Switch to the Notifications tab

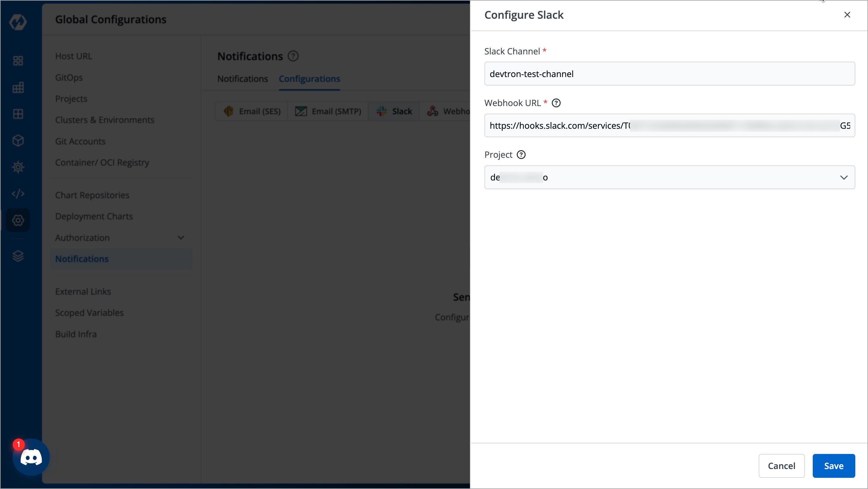tap(242, 79)
